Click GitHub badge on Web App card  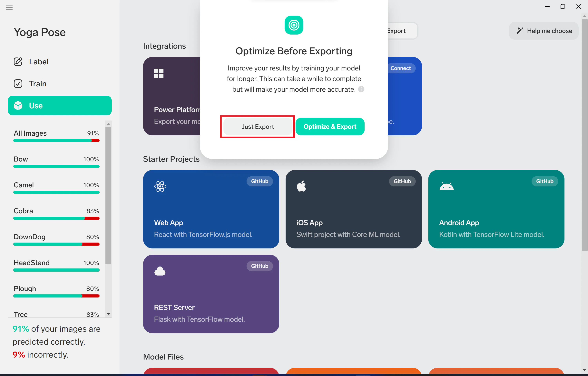click(x=260, y=181)
